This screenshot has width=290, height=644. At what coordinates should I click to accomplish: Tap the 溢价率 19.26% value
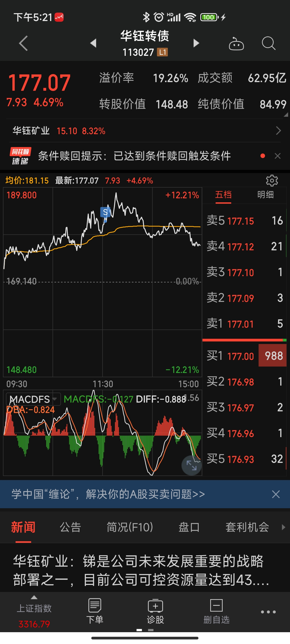tap(170, 78)
